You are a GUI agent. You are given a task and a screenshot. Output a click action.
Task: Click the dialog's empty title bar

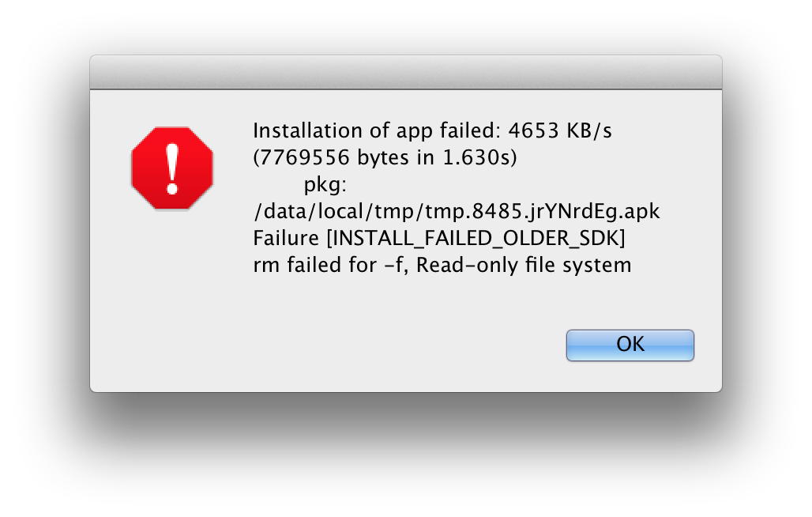[405, 73]
